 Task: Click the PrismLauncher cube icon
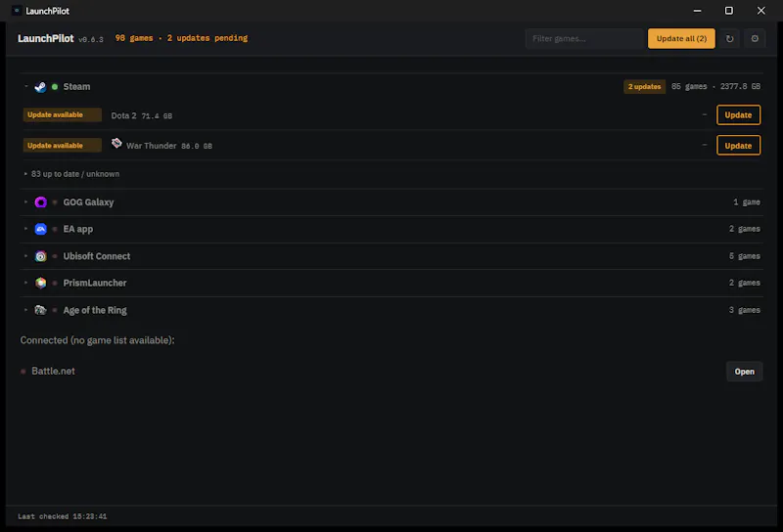41,283
